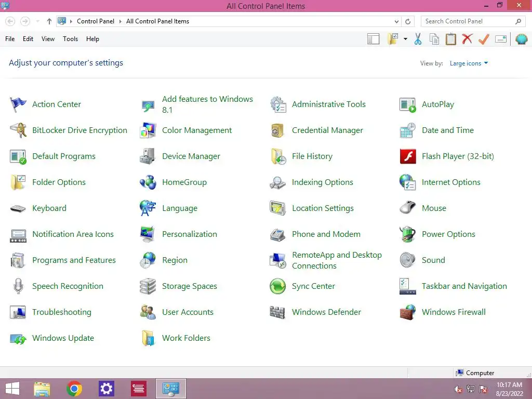The width and height of the screenshot is (532, 399).
Task: Click the Windows Start button
Action: point(12,389)
